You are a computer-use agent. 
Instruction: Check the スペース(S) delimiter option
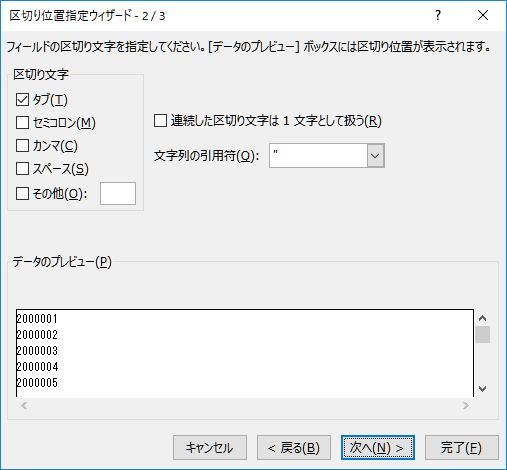click(22, 169)
